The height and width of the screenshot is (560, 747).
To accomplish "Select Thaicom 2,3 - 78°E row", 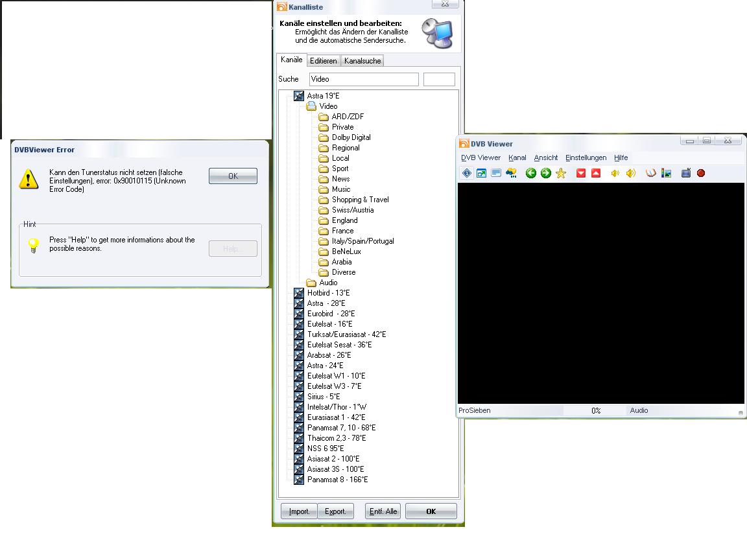I will tap(337, 438).
